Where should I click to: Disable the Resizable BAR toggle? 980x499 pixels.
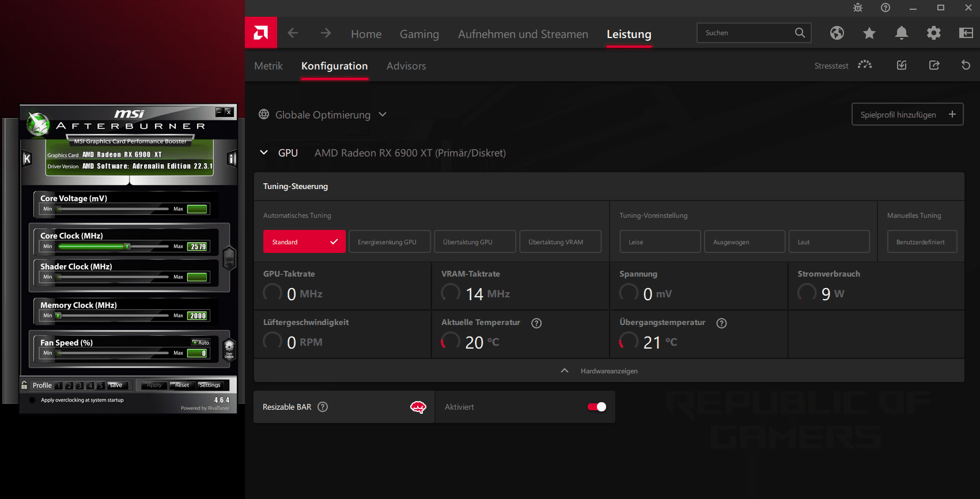click(x=596, y=407)
